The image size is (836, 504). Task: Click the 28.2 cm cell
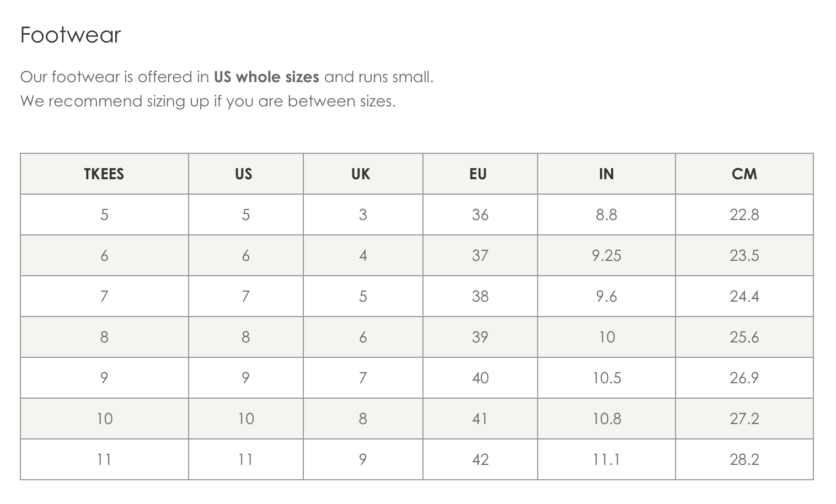click(744, 459)
